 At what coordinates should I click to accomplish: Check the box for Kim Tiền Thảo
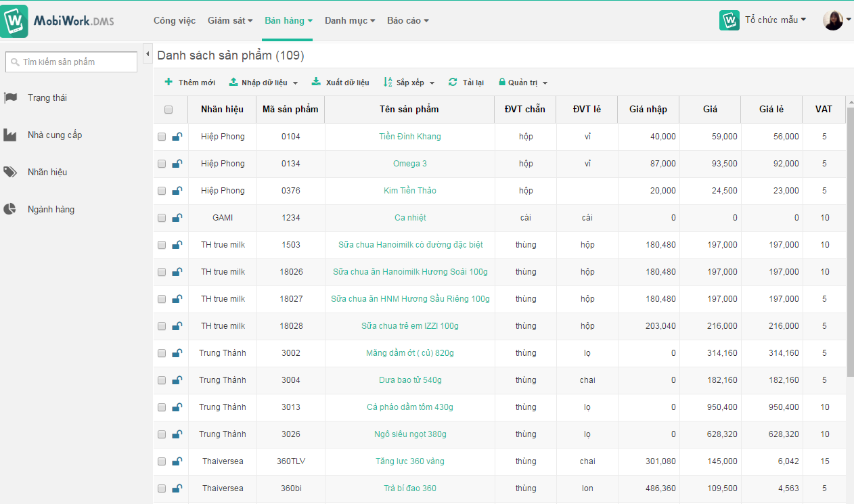click(x=162, y=191)
